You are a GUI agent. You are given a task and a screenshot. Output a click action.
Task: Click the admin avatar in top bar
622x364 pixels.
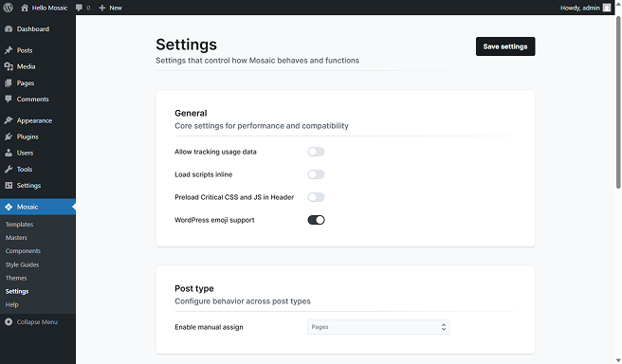[607, 8]
